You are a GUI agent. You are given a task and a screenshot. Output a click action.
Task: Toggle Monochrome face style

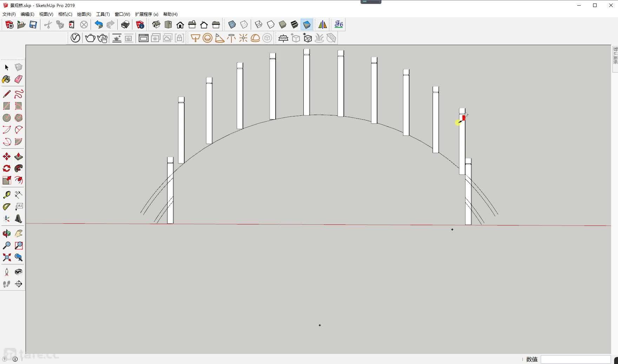[x=307, y=25]
